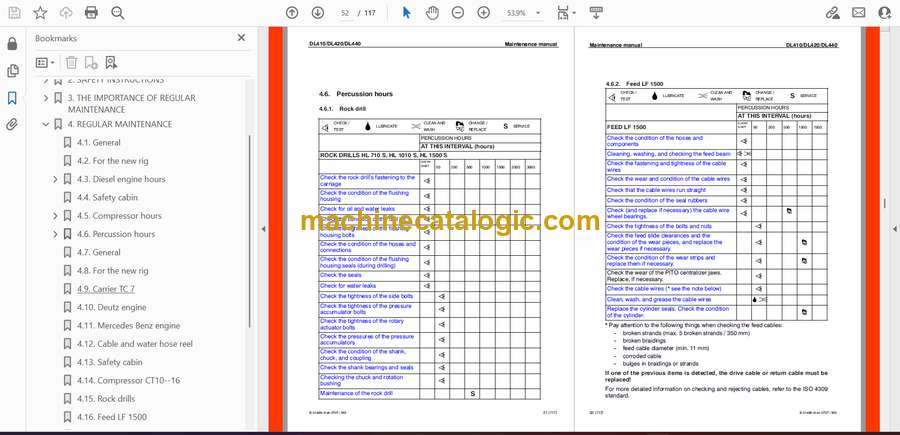Open bookmark 4.9. Carrier TC 7
The height and width of the screenshot is (435, 900).
point(106,289)
